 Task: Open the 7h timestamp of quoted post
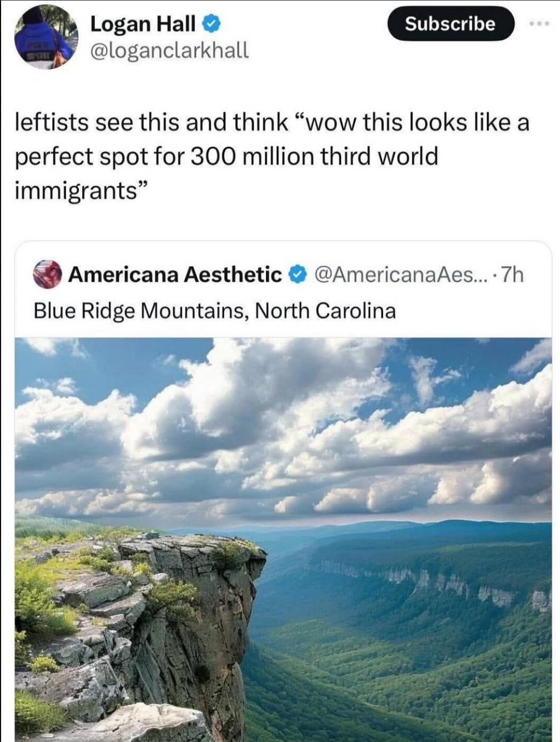pos(512,274)
